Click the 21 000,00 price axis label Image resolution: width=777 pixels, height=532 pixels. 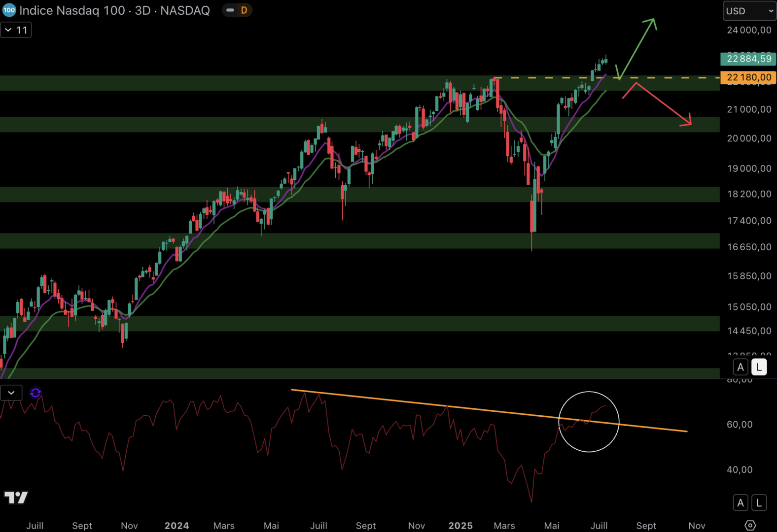[x=749, y=109]
